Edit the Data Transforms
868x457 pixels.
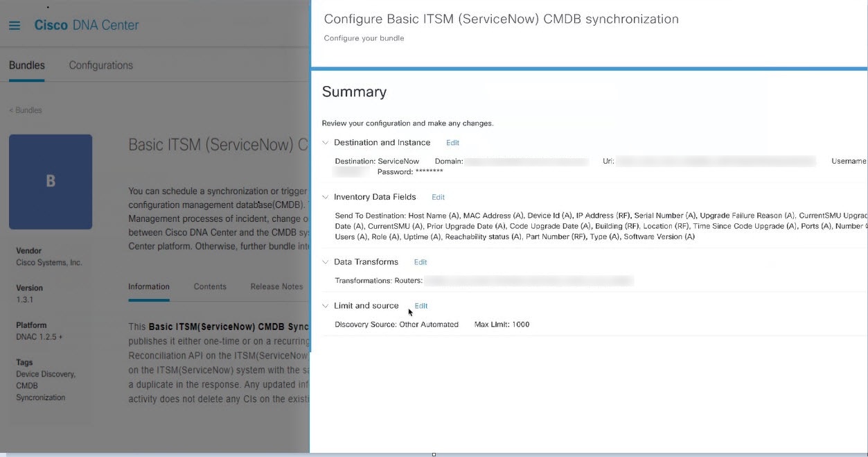(x=420, y=262)
